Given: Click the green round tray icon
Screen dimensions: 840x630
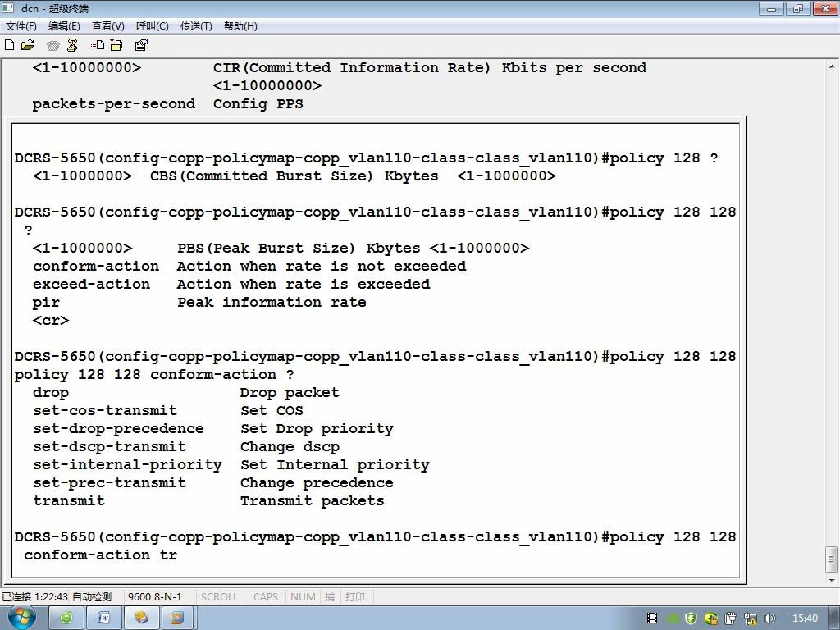Looking at the screenshot, I should [x=673, y=619].
